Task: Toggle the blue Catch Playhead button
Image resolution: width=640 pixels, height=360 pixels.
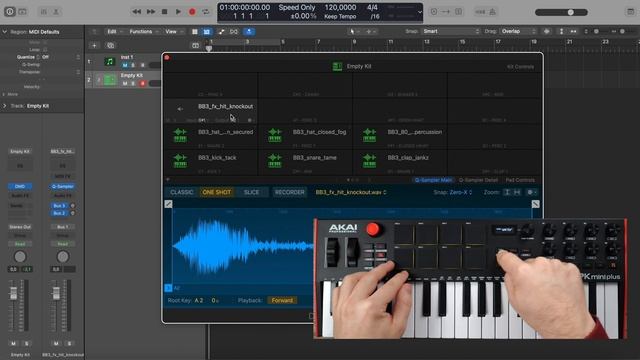Action: tap(249, 31)
